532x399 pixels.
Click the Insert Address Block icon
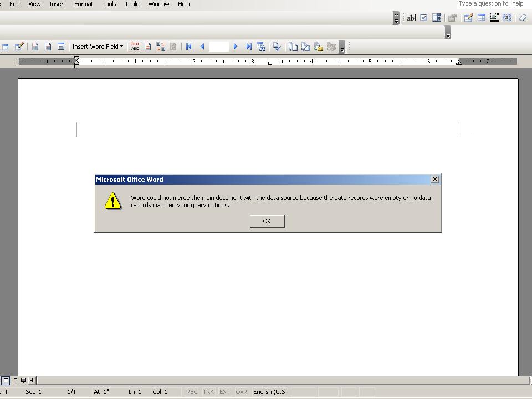(35, 47)
